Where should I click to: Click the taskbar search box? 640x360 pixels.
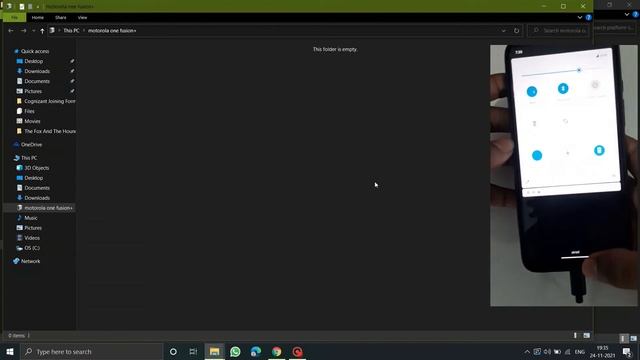[x=91, y=351]
